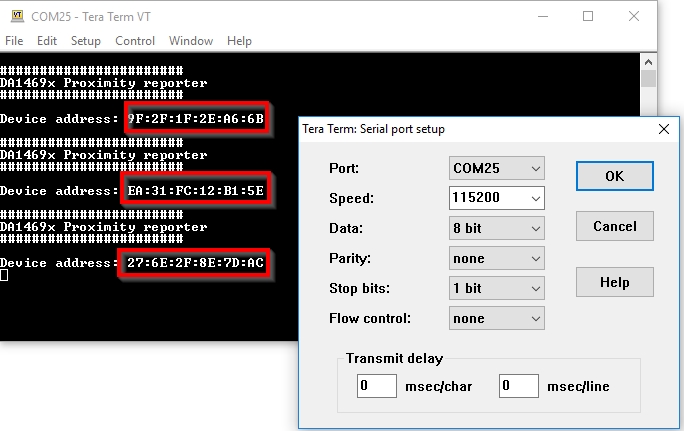The height and width of the screenshot is (431, 684).
Task: Expand the Stop bits dropdown
Action: (x=496, y=288)
